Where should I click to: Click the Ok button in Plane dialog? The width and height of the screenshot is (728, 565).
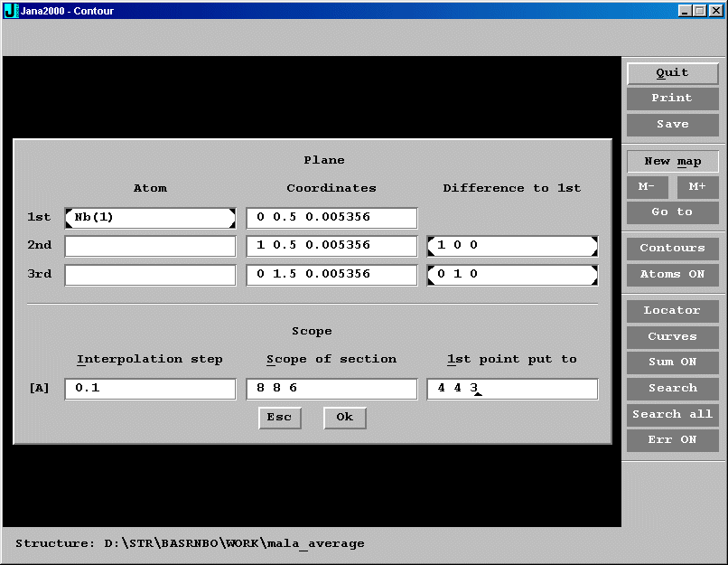344,418
